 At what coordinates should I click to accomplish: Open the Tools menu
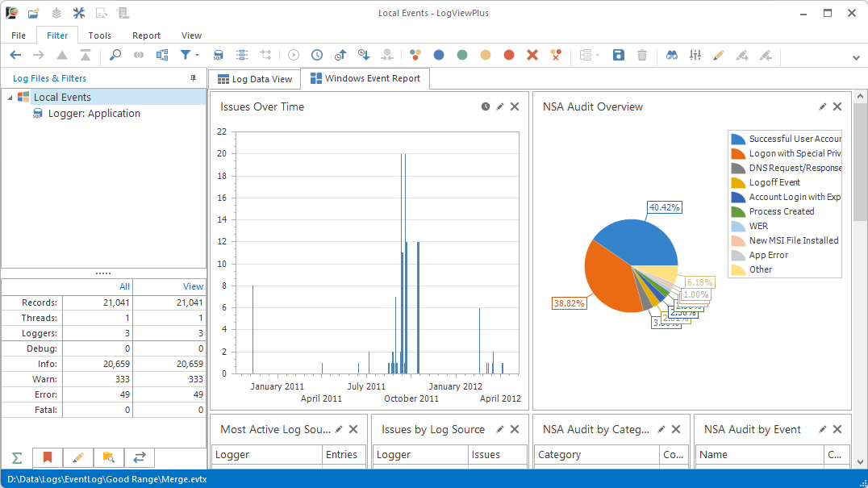[100, 35]
